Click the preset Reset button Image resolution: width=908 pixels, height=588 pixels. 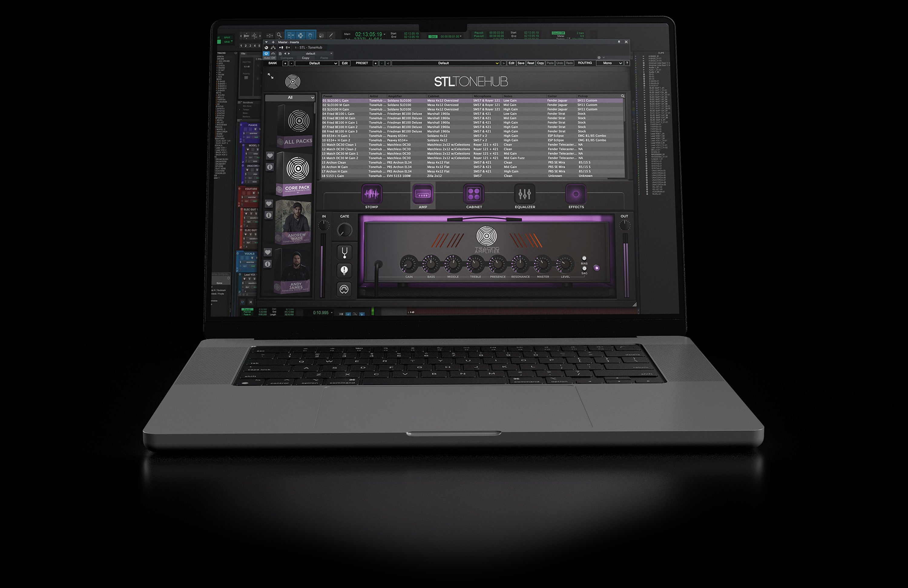(530, 63)
